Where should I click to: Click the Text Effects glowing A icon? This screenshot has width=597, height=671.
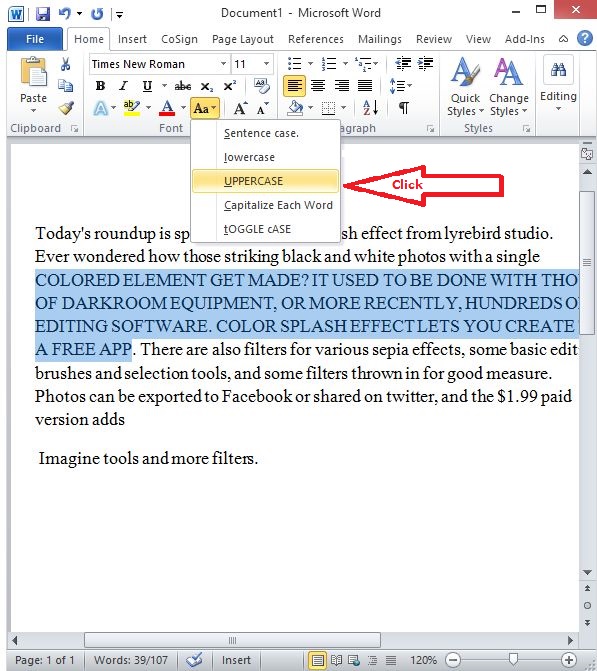(x=101, y=108)
